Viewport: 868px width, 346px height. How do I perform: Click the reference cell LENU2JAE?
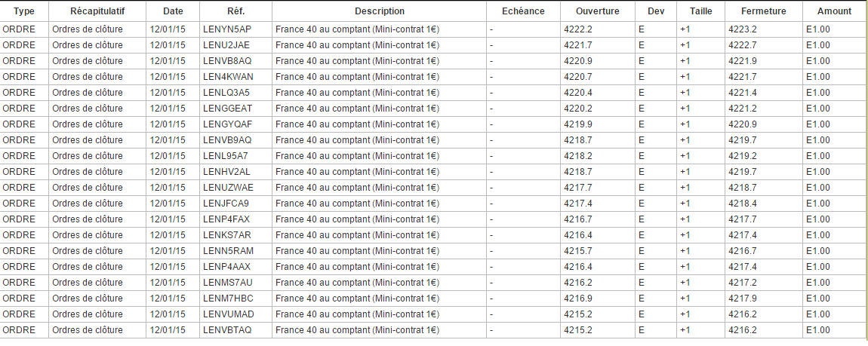coord(226,45)
